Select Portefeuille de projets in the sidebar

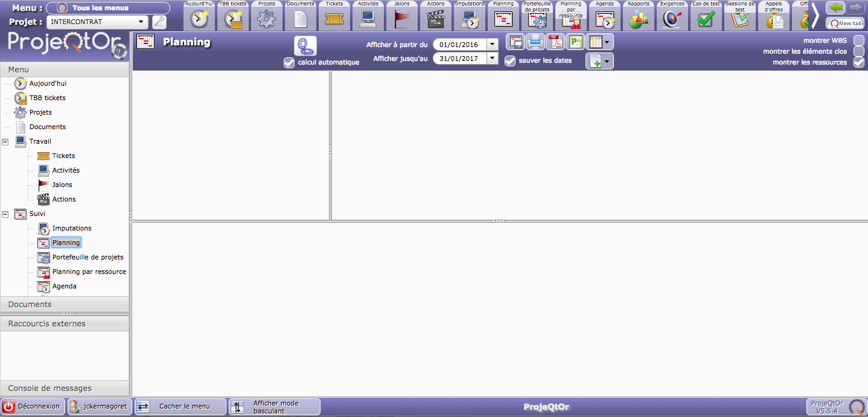[x=88, y=257]
